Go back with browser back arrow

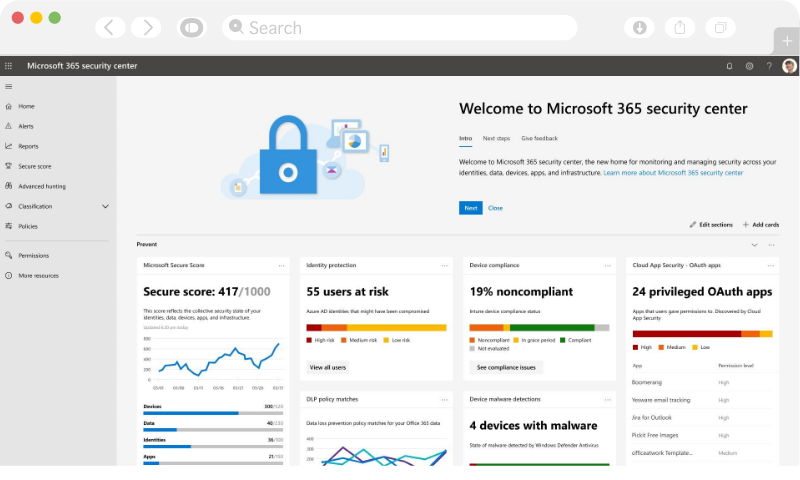[x=110, y=28]
